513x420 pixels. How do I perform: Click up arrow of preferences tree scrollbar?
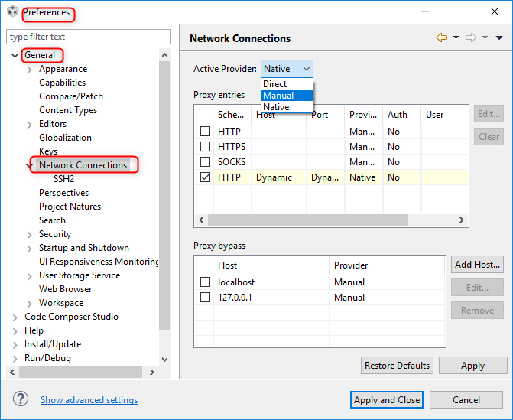click(164, 55)
